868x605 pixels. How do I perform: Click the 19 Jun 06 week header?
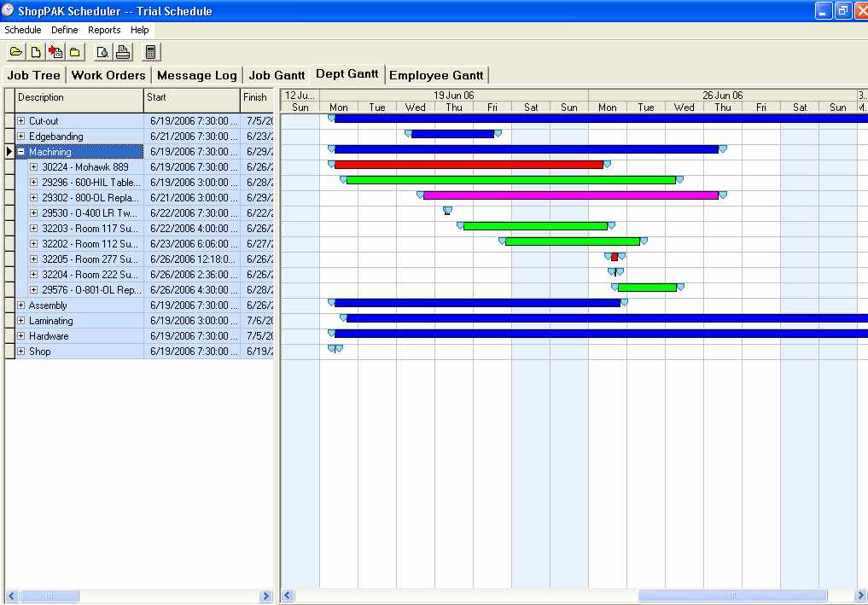pyautogui.click(x=454, y=96)
